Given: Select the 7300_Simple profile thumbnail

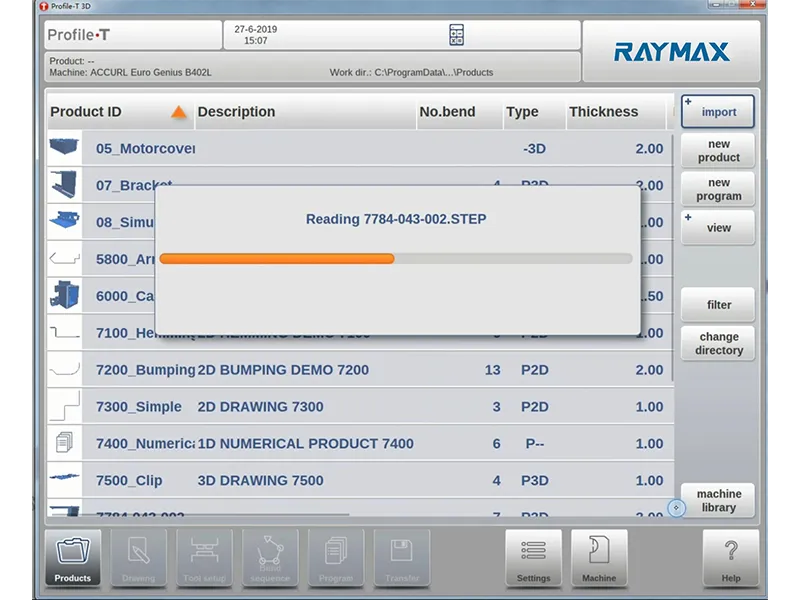Looking at the screenshot, I should click(x=64, y=406).
